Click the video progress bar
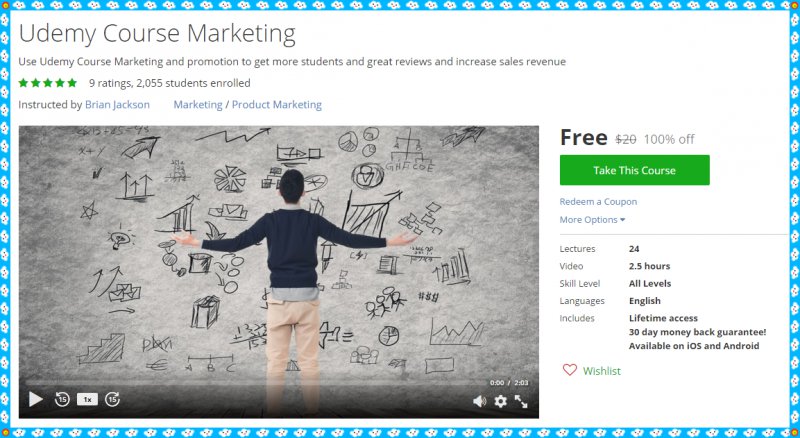 point(255,382)
